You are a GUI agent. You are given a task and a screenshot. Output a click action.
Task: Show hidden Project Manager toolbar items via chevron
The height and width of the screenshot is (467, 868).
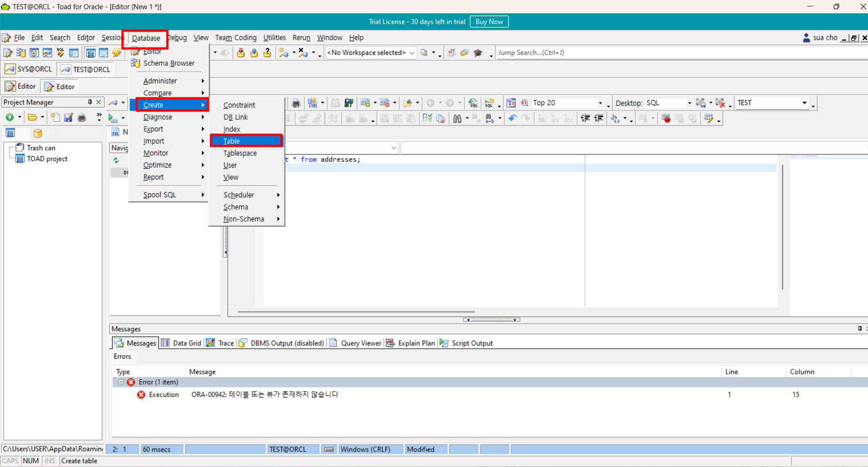point(99,117)
